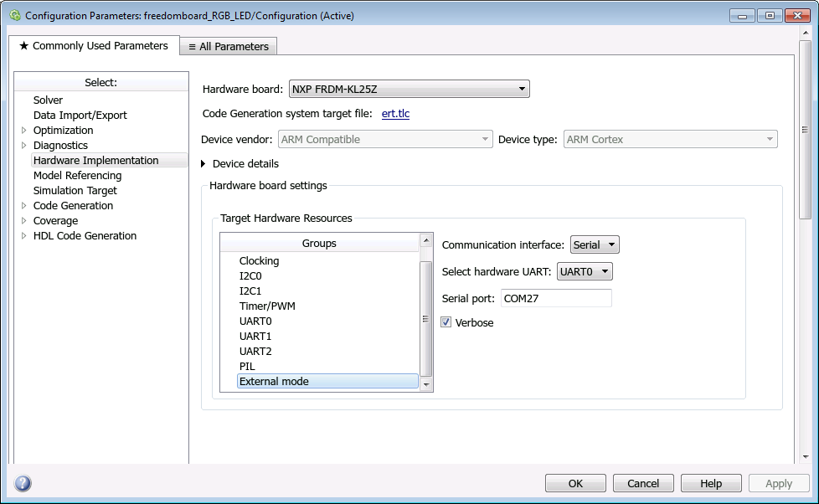Select Solver in the left pane
The width and height of the screenshot is (819, 504).
(48, 100)
